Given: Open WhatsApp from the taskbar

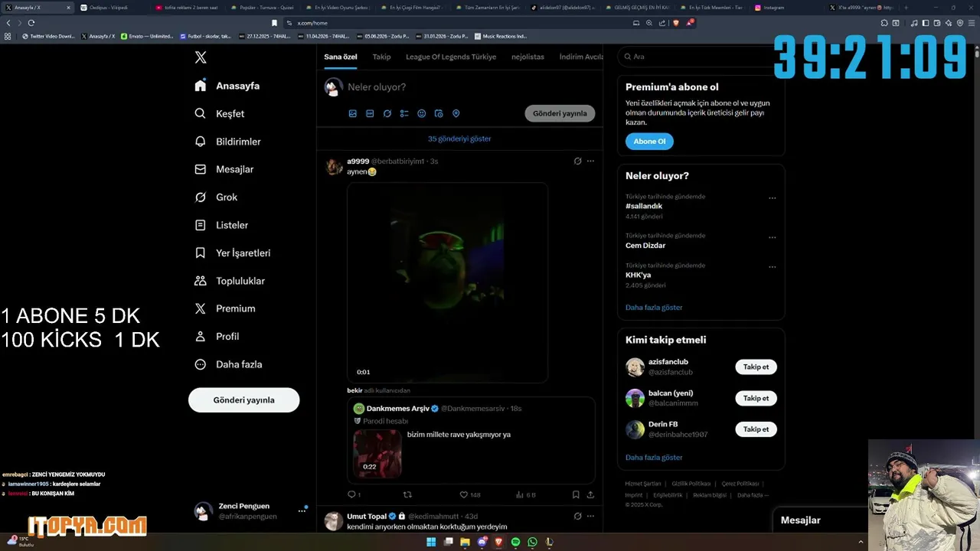Looking at the screenshot, I should pyautogui.click(x=532, y=542).
